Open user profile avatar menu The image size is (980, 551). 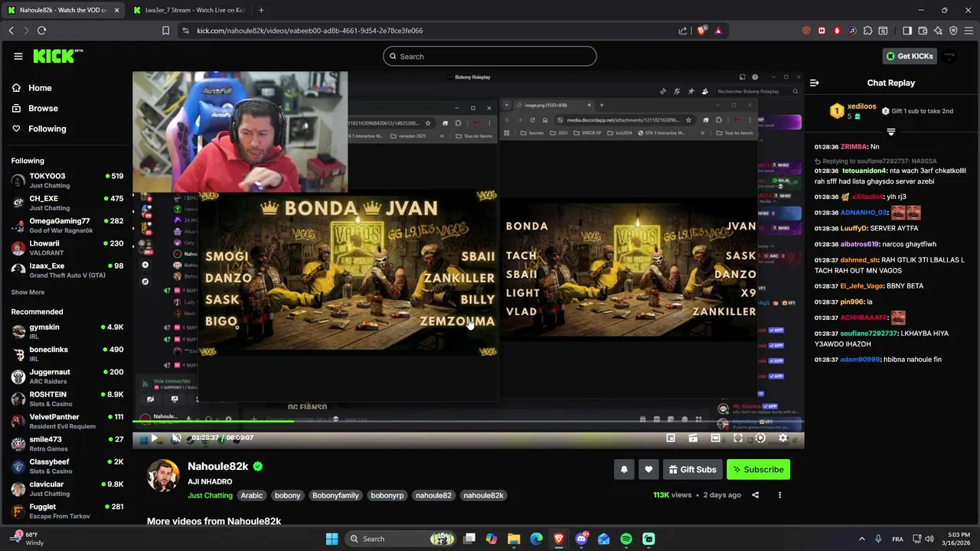[x=949, y=57]
